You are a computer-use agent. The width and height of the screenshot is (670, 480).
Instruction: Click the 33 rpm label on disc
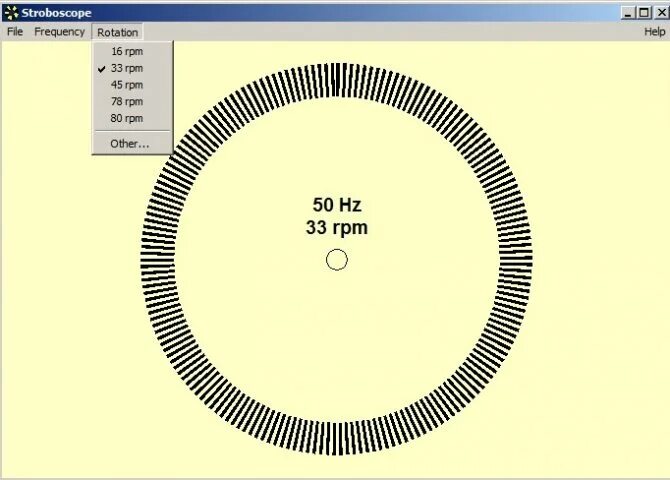point(337,227)
